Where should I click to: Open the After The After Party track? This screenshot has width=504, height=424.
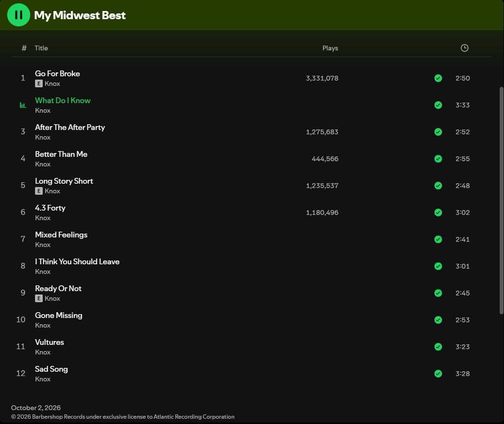coord(70,127)
